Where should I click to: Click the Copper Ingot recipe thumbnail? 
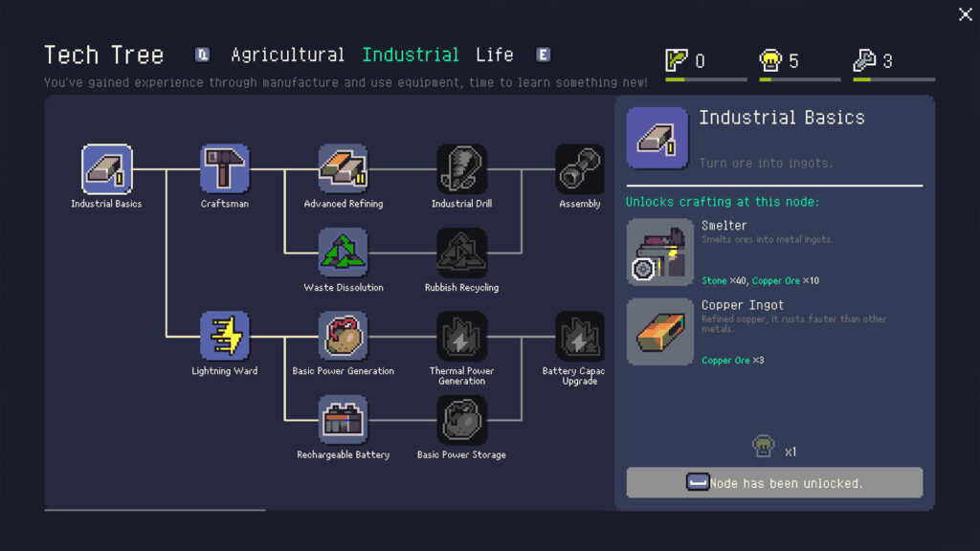(659, 332)
